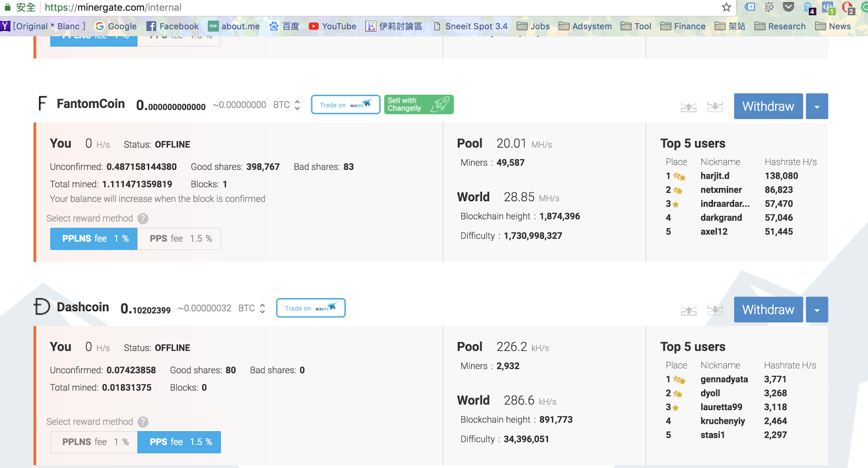Open Dashcoin reward method help icon

click(143, 422)
